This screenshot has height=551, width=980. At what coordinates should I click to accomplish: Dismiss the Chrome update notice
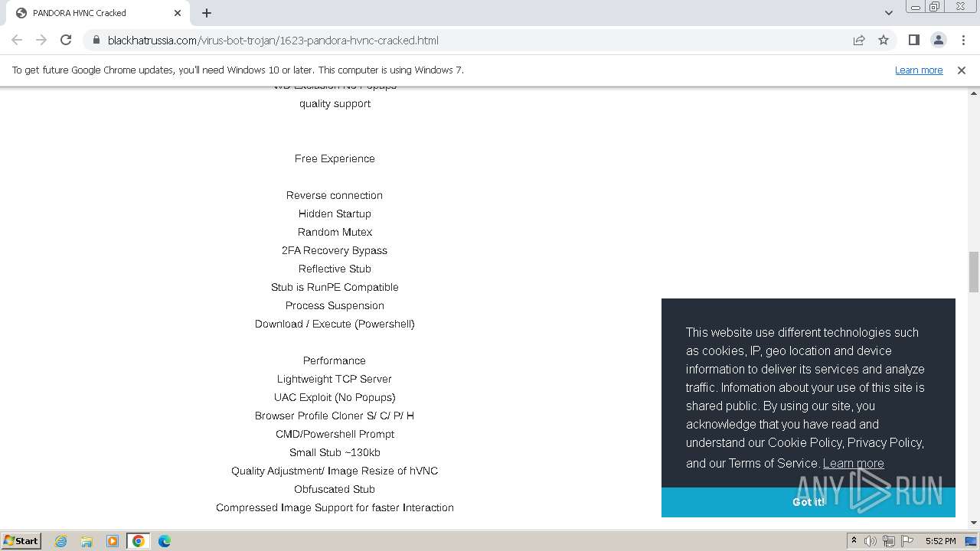pos(962,70)
